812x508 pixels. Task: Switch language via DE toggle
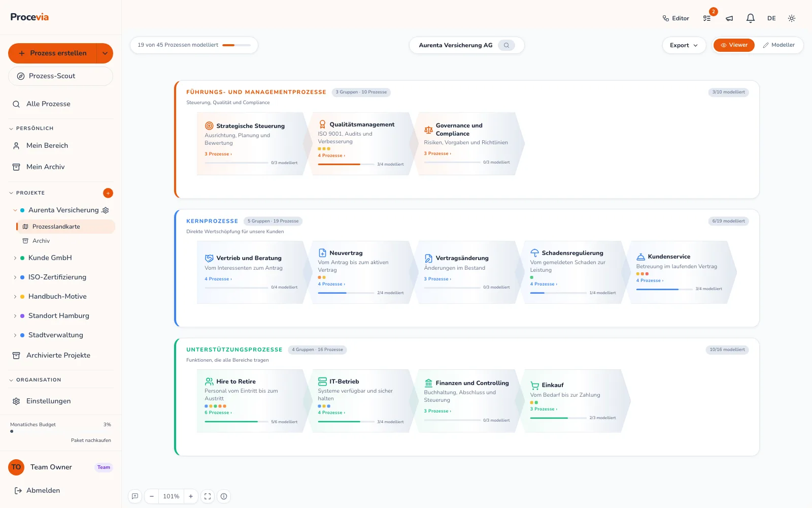[x=771, y=18]
